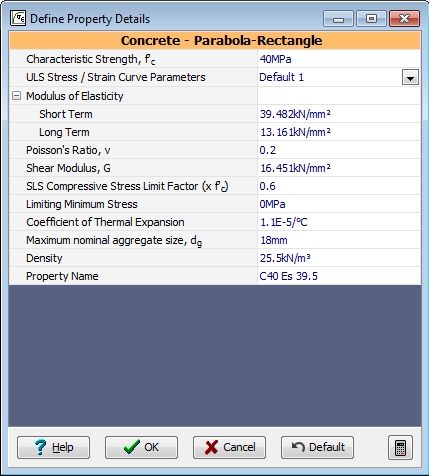Image resolution: width=429 pixels, height=476 pixels.
Task: Edit Limiting Minimum Stress value 0MPa
Action: tap(339, 204)
